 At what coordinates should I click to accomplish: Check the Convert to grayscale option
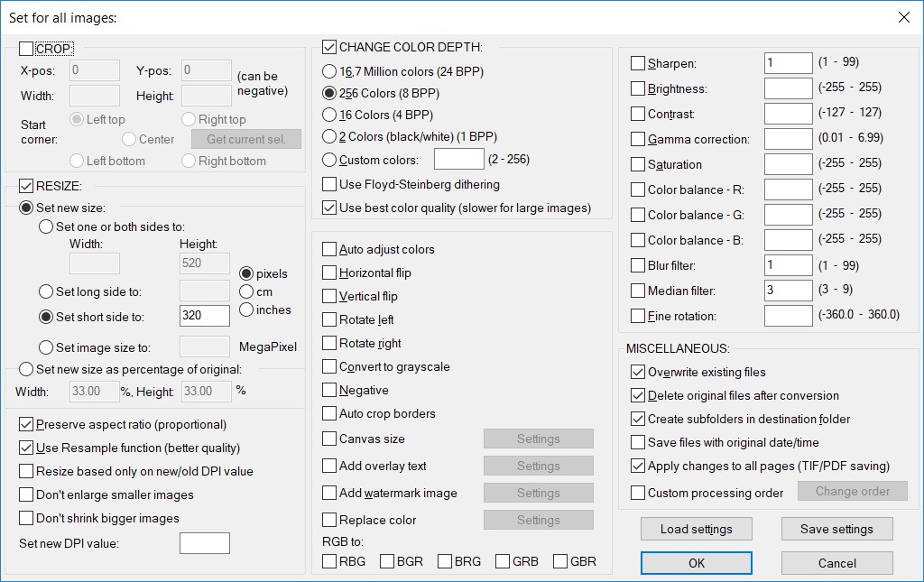330,366
